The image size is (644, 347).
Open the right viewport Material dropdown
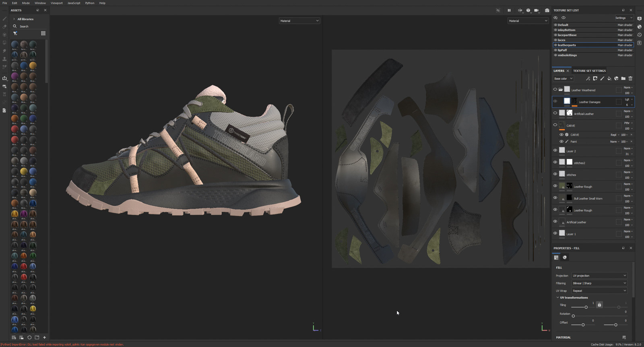point(528,21)
